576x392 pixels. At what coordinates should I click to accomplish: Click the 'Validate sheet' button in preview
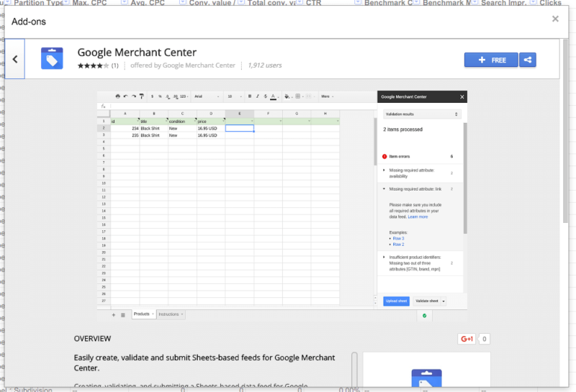click(x=426, y=301)
